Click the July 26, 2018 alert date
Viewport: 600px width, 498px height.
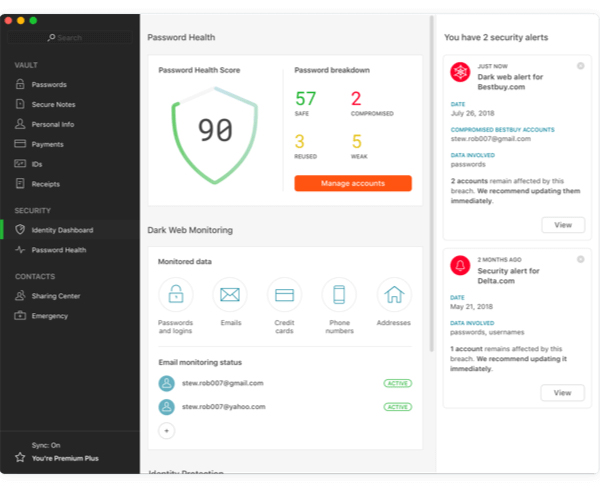tap(472, 113)
